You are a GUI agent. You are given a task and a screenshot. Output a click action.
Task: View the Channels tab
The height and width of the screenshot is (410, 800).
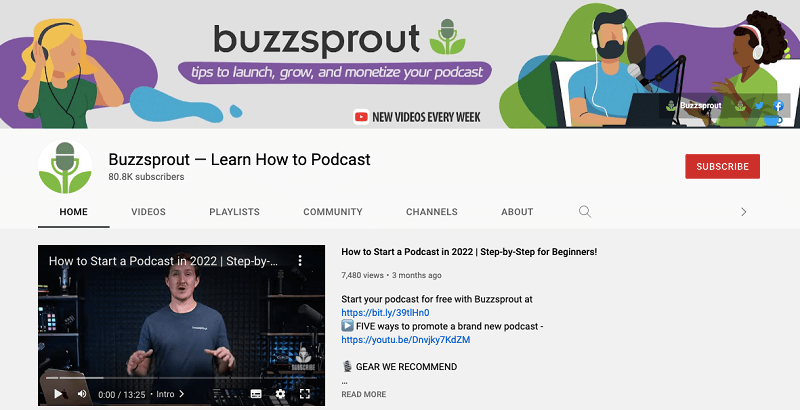(432, 212)
